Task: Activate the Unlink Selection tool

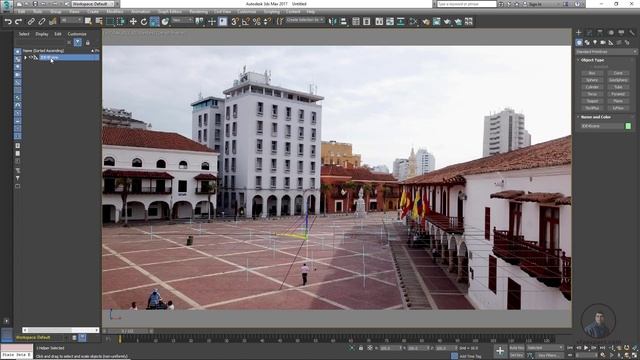Action: (x=42, y=22)
